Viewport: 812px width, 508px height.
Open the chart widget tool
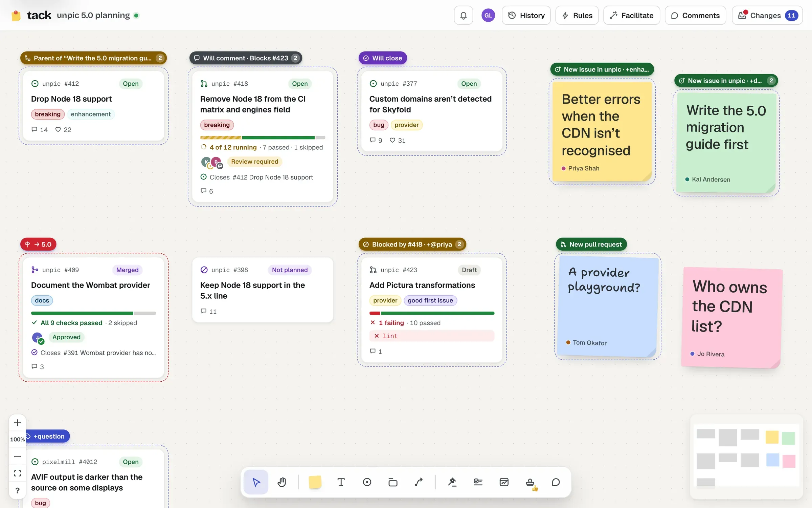504,482
